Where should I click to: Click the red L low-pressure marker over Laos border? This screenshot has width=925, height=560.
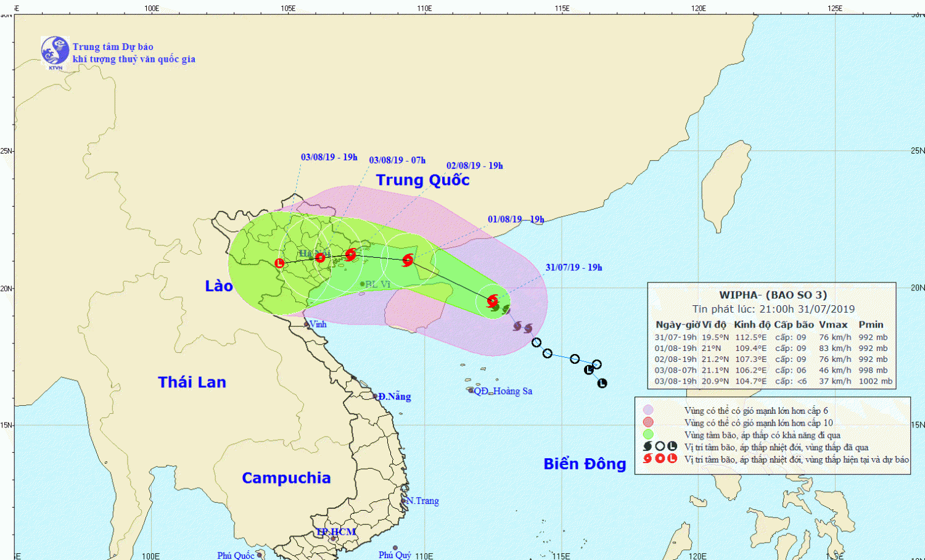pos(279,263)
